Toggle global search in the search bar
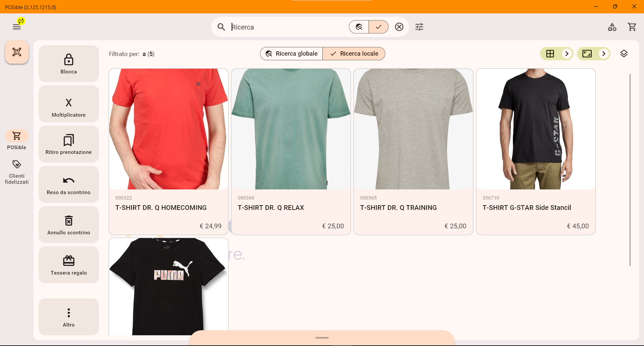 pos(359,27)
